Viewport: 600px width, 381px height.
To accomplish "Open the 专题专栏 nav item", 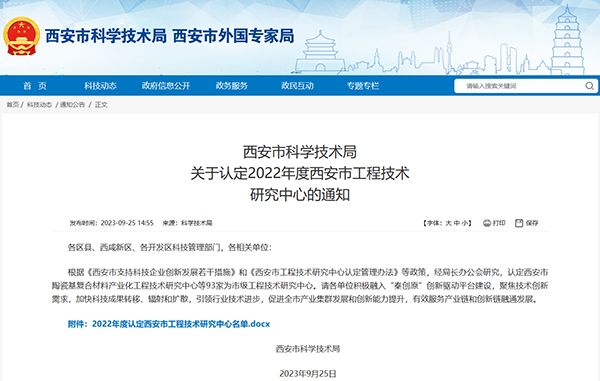I will click(x=363, y=86).
